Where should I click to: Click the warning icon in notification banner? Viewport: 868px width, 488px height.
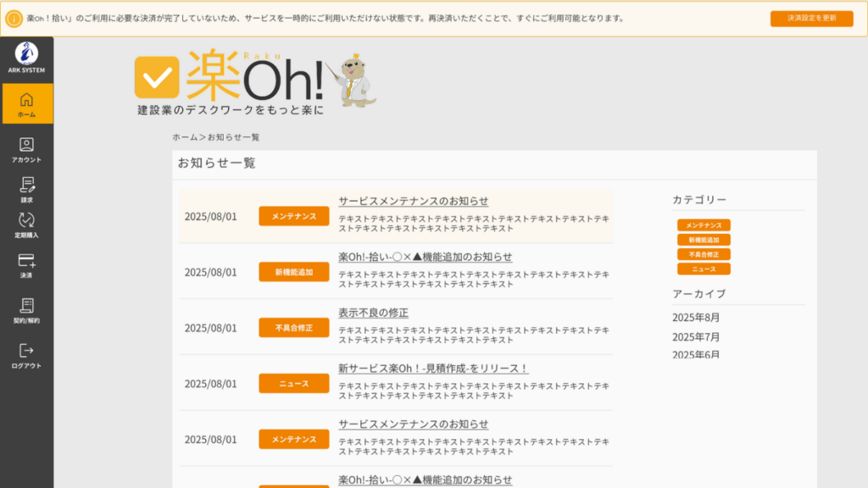click(x=14, y=19)
